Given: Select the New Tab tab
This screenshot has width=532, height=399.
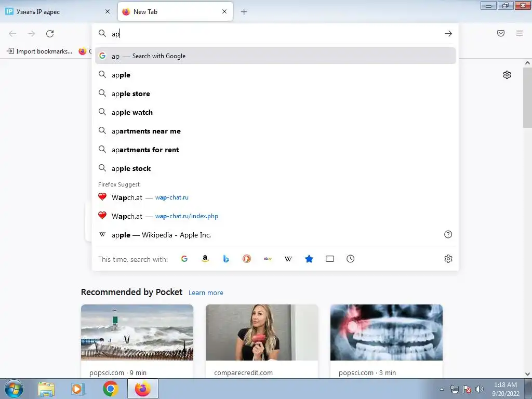Looking at the screenshot, I should [x=175, y=11].
